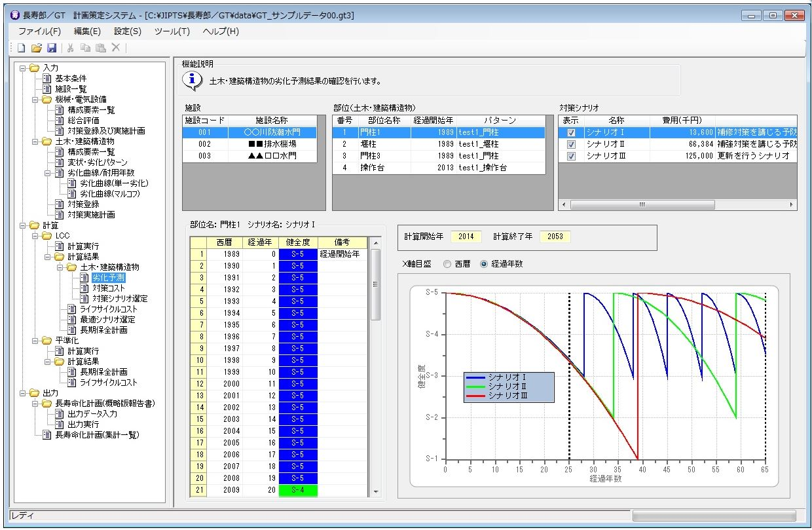Click the Open folder toolbar icon
The height and width of the screenshot is (530, 812).
(37, 48)
